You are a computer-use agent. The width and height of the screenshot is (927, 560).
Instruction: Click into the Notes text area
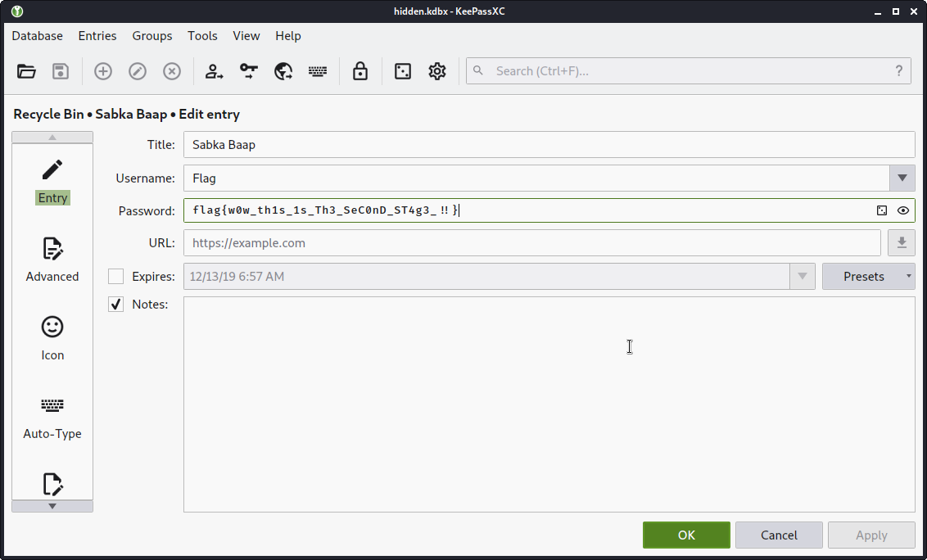549,404
